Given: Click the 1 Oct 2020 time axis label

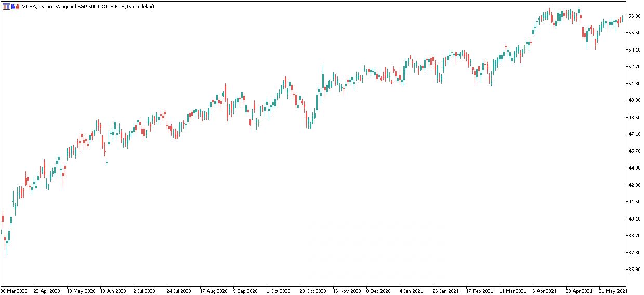Looking at the screenshot, I should (x=279, y=291).
